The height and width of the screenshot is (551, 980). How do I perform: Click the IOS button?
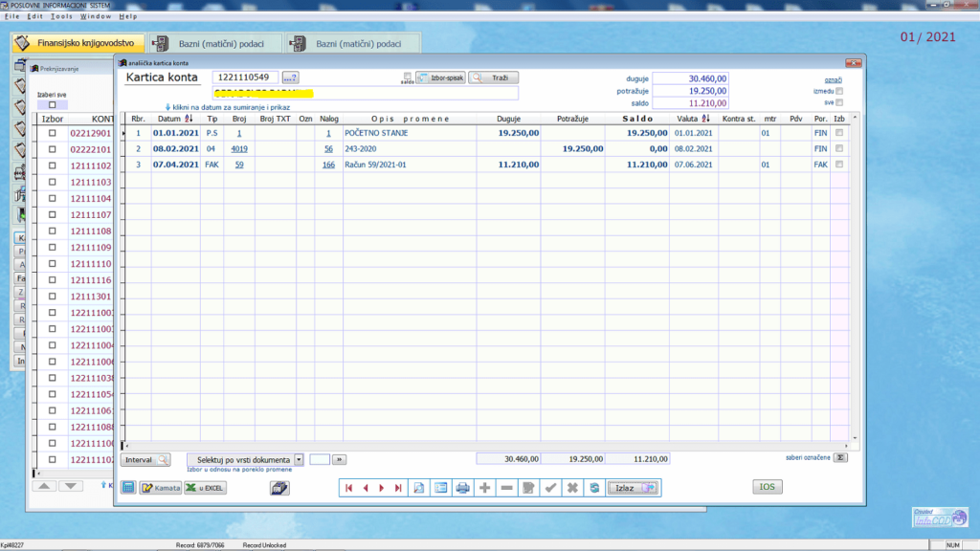tap(767, 487)
